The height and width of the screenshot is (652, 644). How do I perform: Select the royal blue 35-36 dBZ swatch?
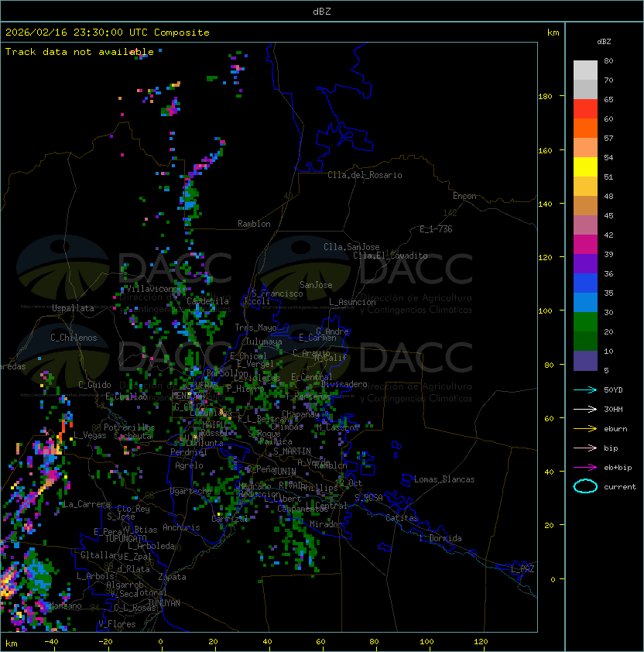coord(585,283)
